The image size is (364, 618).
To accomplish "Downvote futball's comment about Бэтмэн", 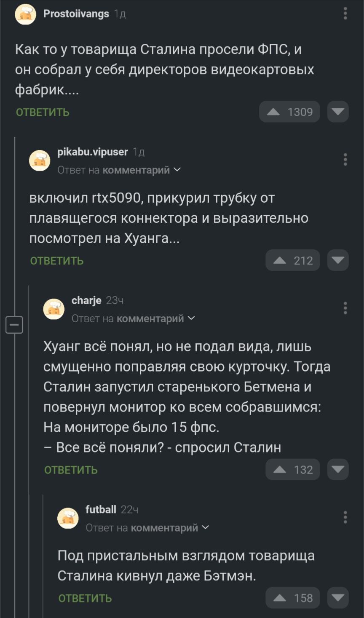I will coord(338,597).
